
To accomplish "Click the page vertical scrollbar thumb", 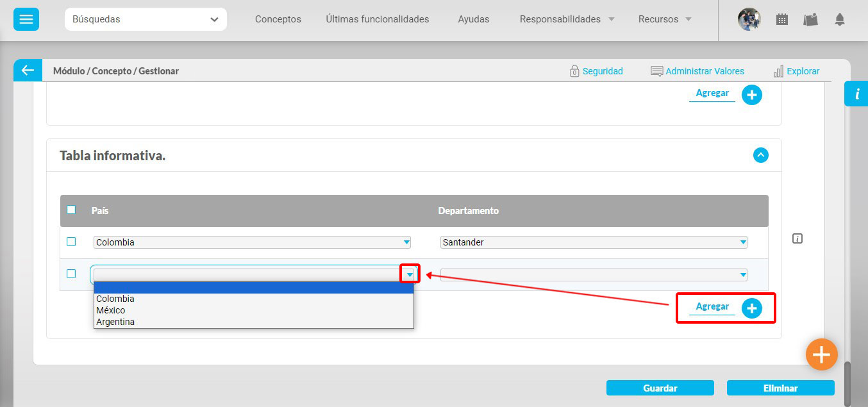I will pyautogui.click(x=848, y=383).
